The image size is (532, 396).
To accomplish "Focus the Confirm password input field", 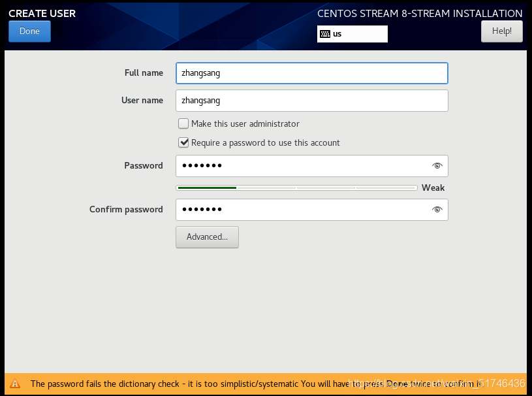I will [x=312, y=210].
